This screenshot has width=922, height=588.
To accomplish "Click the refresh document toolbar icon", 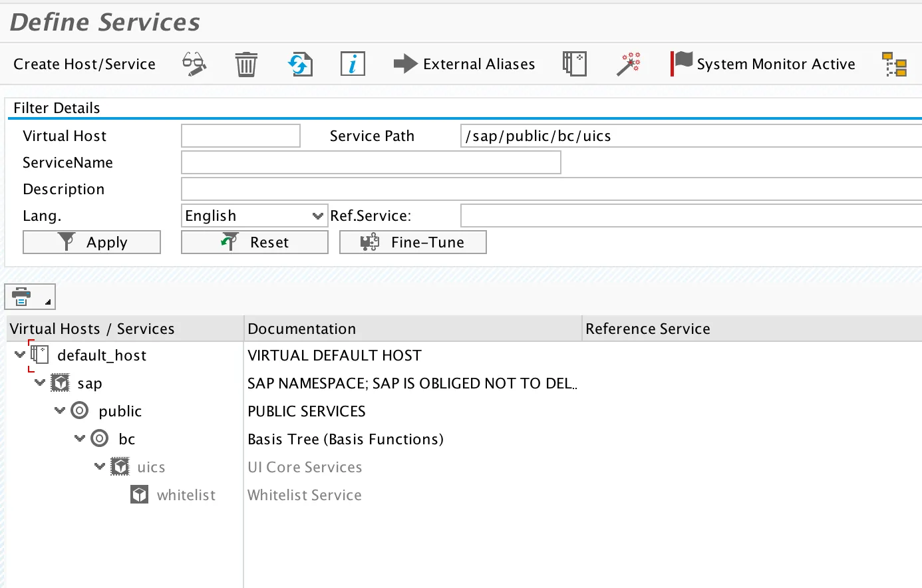I will [x=300, y=65].
